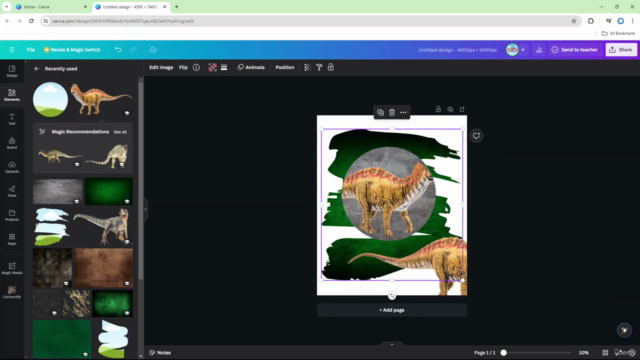
Task: Open the analytics chart icon
Action: (539, 50)
